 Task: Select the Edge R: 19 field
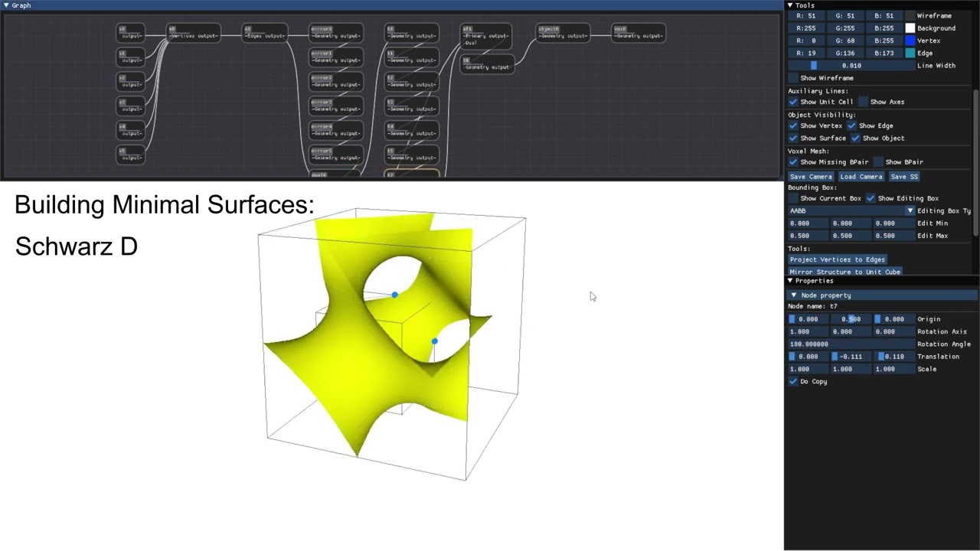coord(806,54)
